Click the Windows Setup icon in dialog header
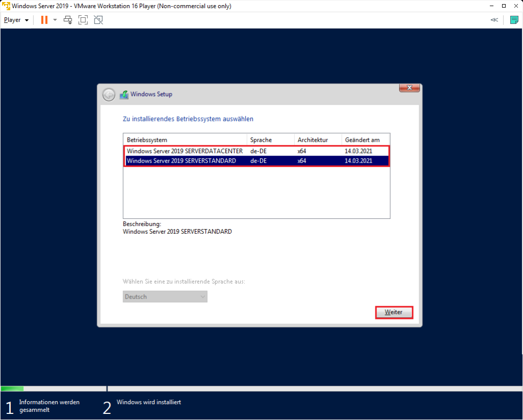This screenshot has width=523, height=420. [123, 94]
